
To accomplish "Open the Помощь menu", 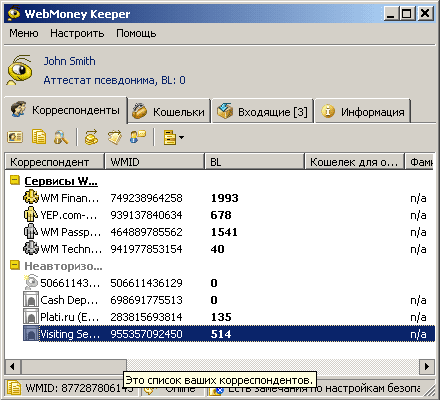I will [x=136, y=33].
